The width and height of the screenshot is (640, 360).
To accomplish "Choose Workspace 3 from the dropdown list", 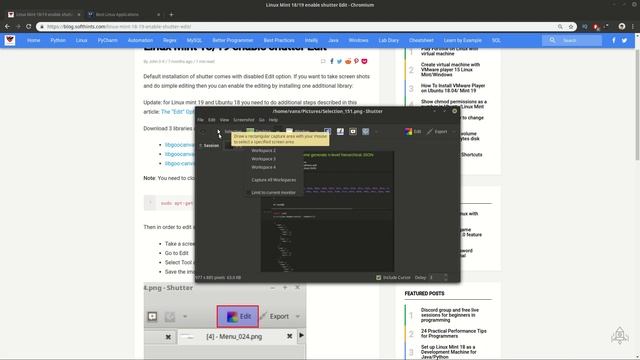I will coord(264,159).
